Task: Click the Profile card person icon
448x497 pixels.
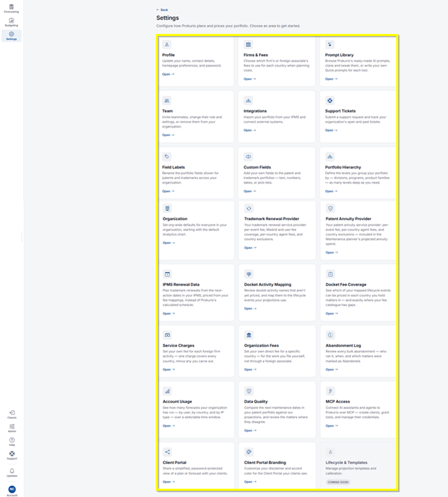Action: click(x=167, y=44)
